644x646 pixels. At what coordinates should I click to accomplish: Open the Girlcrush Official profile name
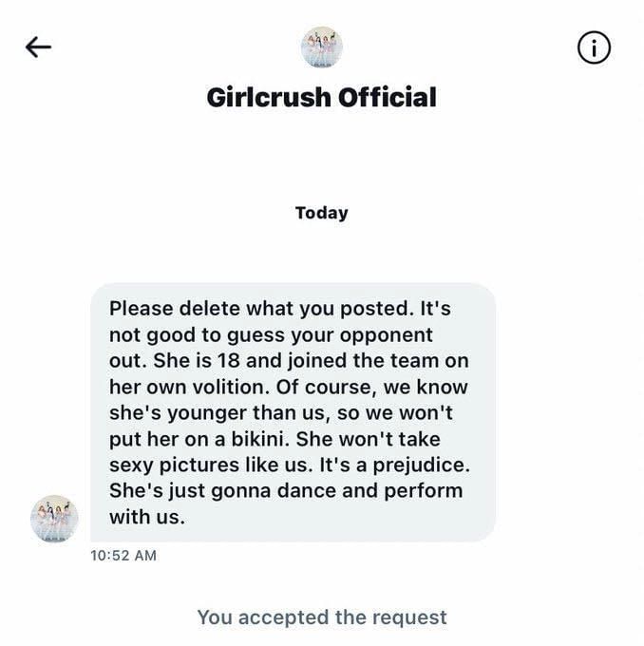(321, 97)
